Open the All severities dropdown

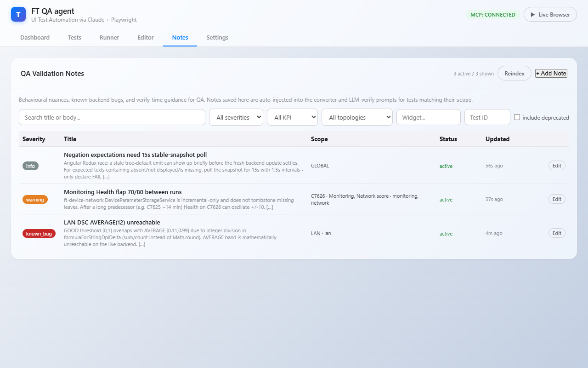[x=236, y=117]
